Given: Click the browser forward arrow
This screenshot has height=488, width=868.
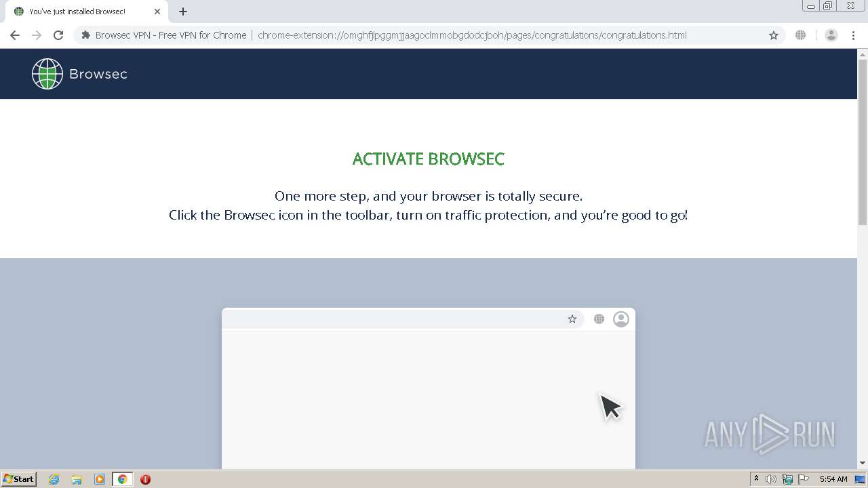Looking at the screenshot, I should 37,35.
